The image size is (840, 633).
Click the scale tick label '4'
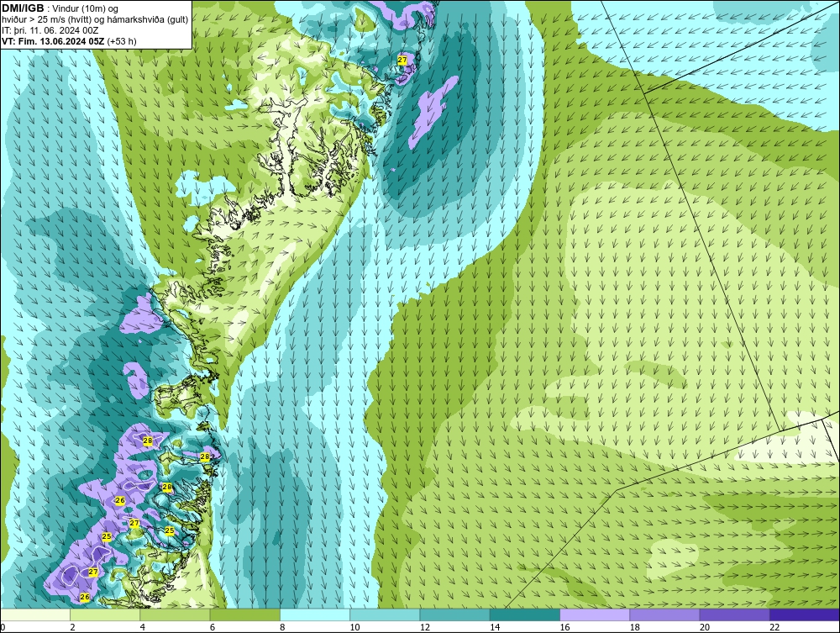point(143,628)
